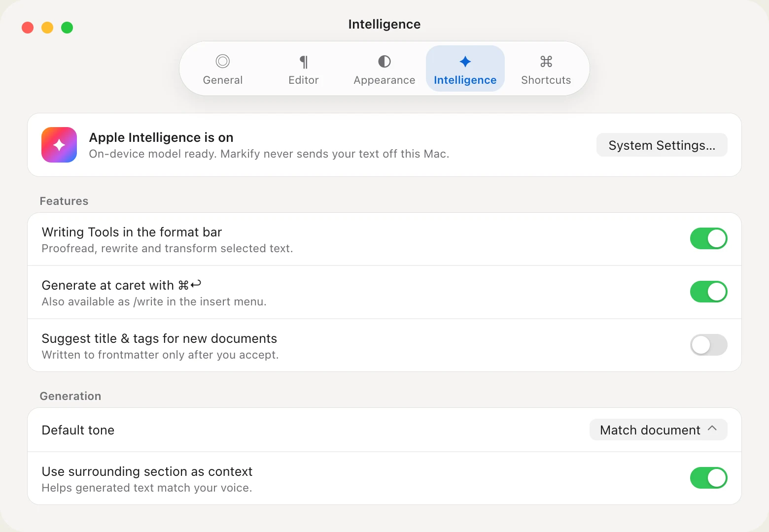769x532 pixels.
Task: Switch to the General tab label
Action: [223, 80]
